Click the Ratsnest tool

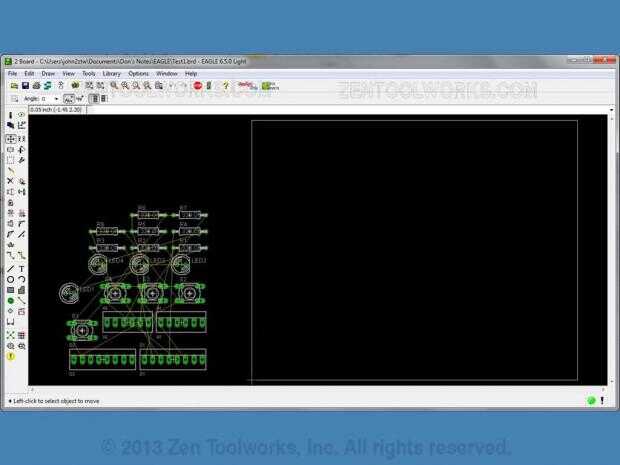tap(10, 335)
